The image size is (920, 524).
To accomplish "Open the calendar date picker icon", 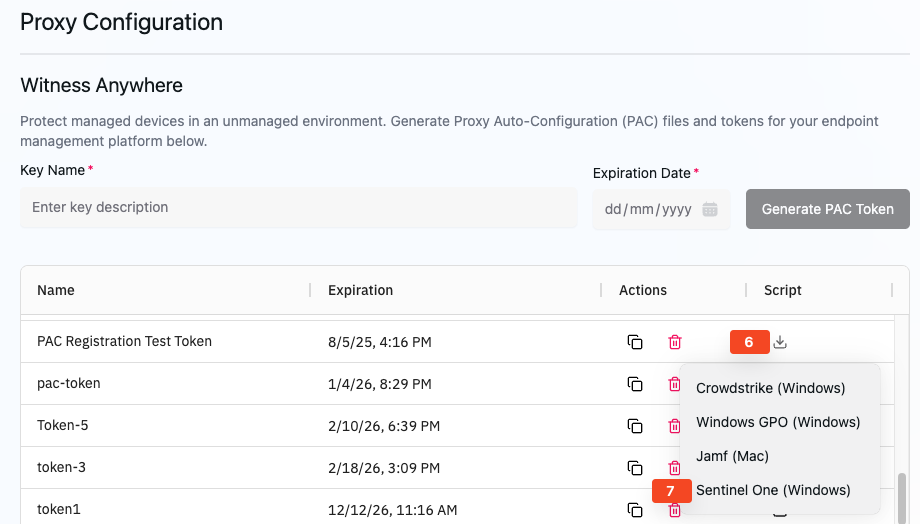I will (x=710, y=210).
